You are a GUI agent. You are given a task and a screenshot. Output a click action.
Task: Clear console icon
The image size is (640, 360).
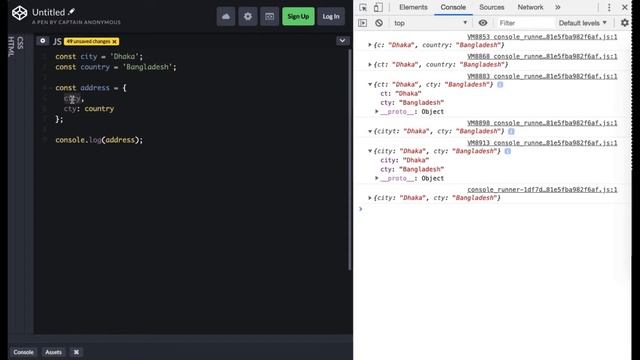coord(379,23)
